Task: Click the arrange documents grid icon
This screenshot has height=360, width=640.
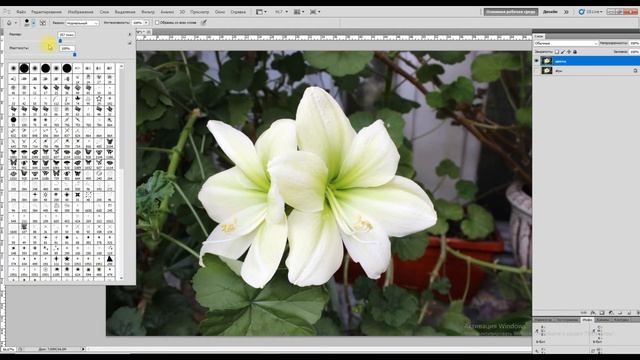Action: (297, 12)
